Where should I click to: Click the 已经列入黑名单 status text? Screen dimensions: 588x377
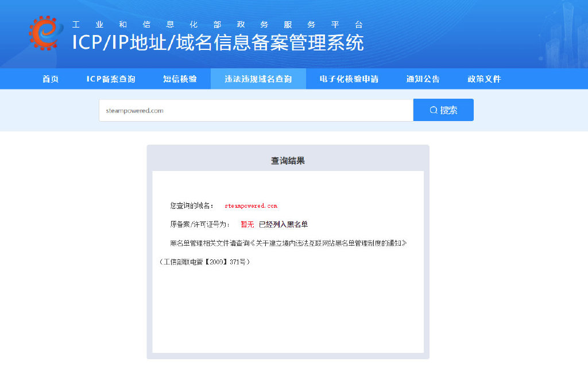point(283,224)
